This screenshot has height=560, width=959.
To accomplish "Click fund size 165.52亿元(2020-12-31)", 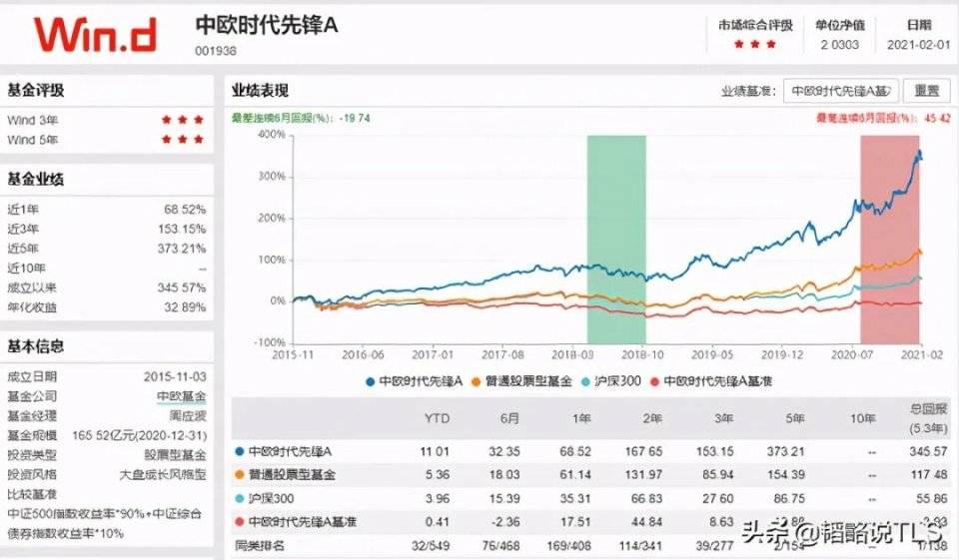I will [140, 435].
